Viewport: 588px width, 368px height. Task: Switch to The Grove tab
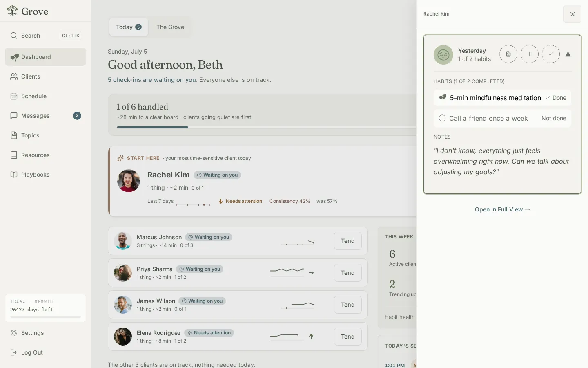170,27
